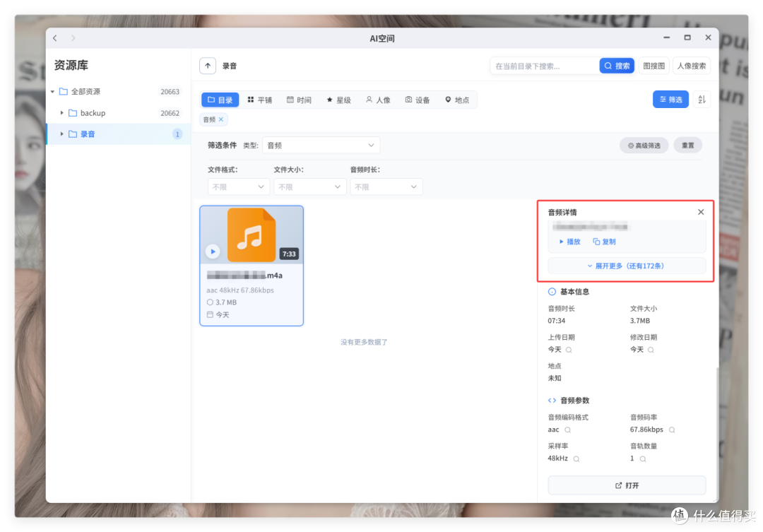
Task: Switch to the 地点 location tab
Action: click(457, 100)
